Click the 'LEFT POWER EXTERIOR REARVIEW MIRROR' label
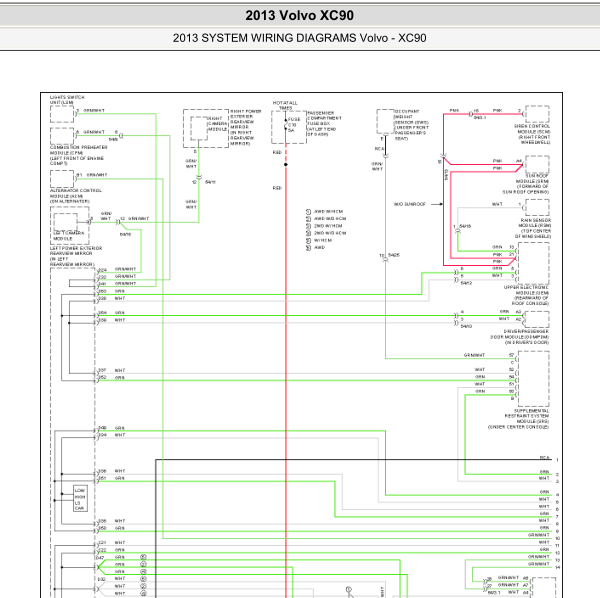This screenshot has height=598, width=600. coord(76,256)
